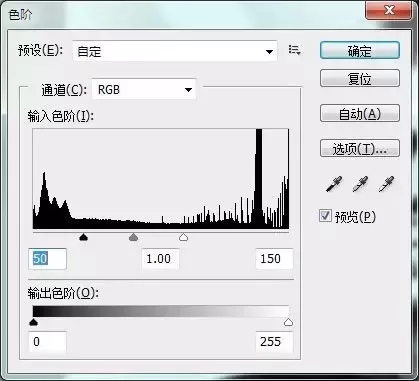Click the output field showing 0
This screenshot has width=419, height=381.
point(48,341)
